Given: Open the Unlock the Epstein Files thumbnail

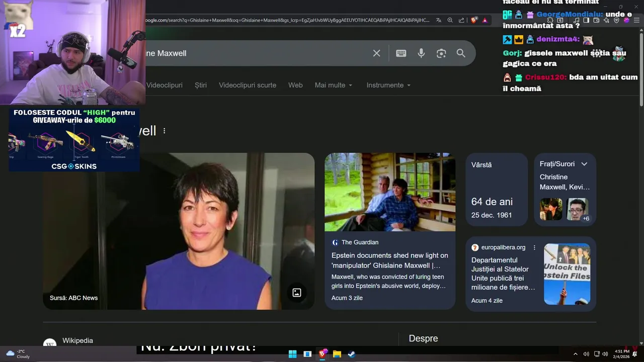Looking at the screenshot, I should [567, 274].
